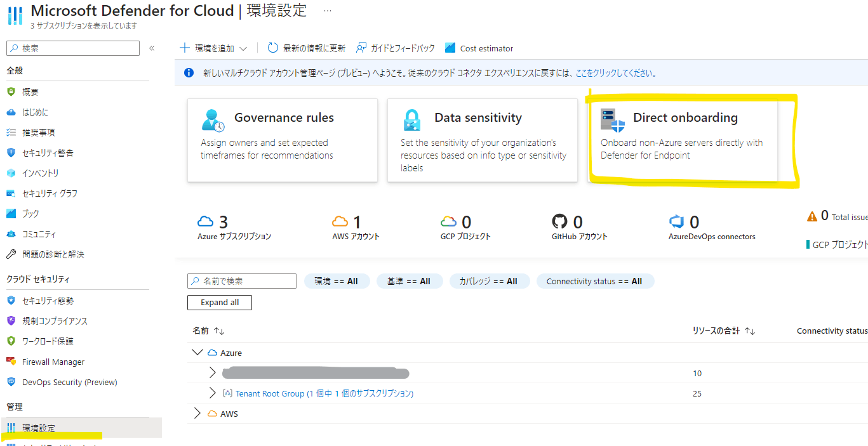The height and width of the screenshot is (446, 868).
Task: Click the AWS row label
Action: (229, 414)
